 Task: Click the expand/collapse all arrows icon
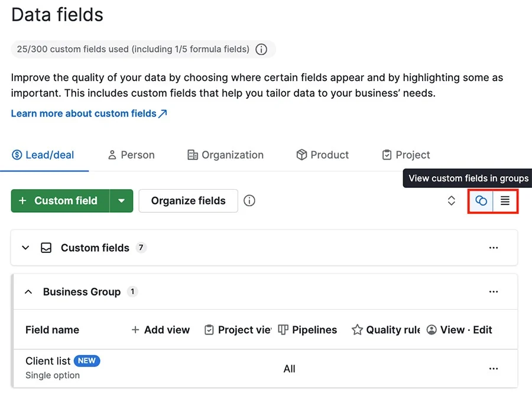[x=451, y=201]
